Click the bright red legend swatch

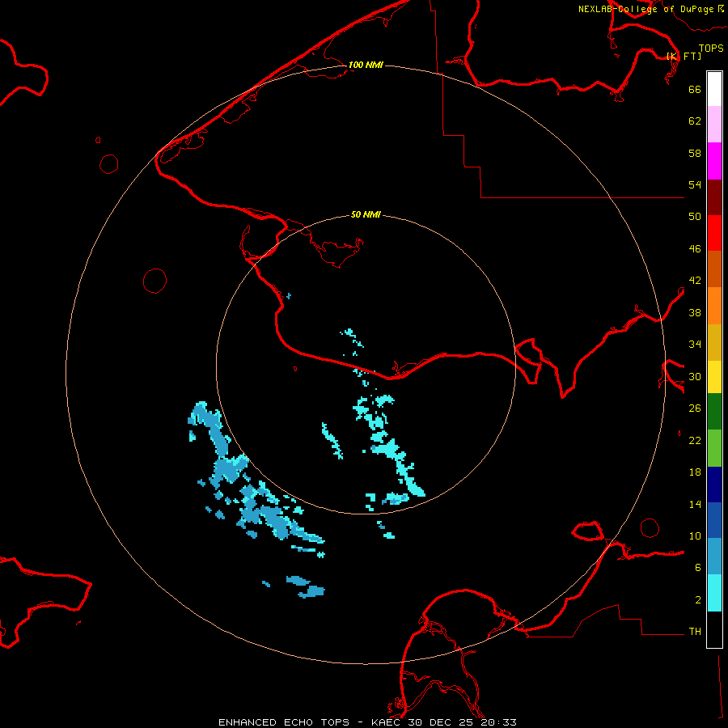pyautogui.click(x=714, y=233)
